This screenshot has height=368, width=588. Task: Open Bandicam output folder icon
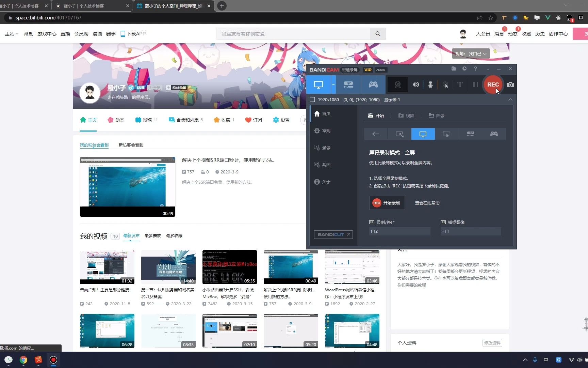[x=454, y=68]
